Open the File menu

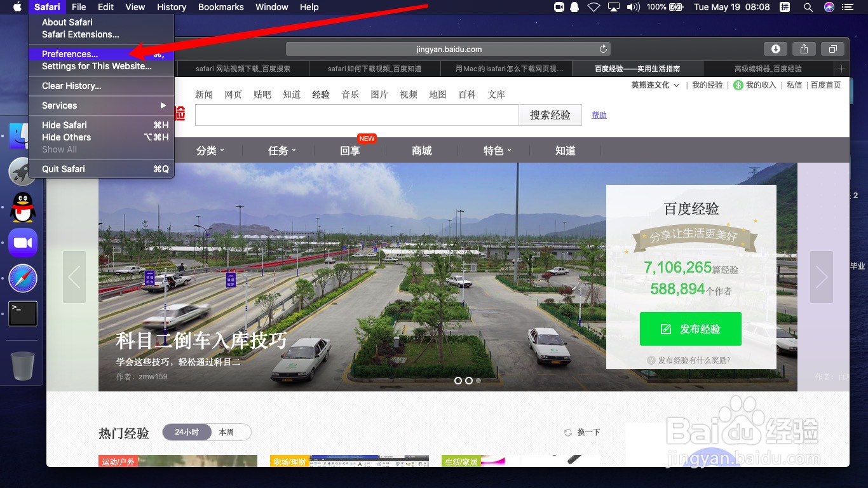point(79,7)
